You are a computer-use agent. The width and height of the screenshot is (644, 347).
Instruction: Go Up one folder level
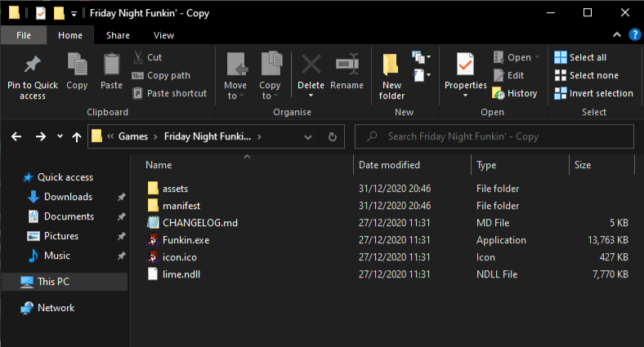click(76, 136)
